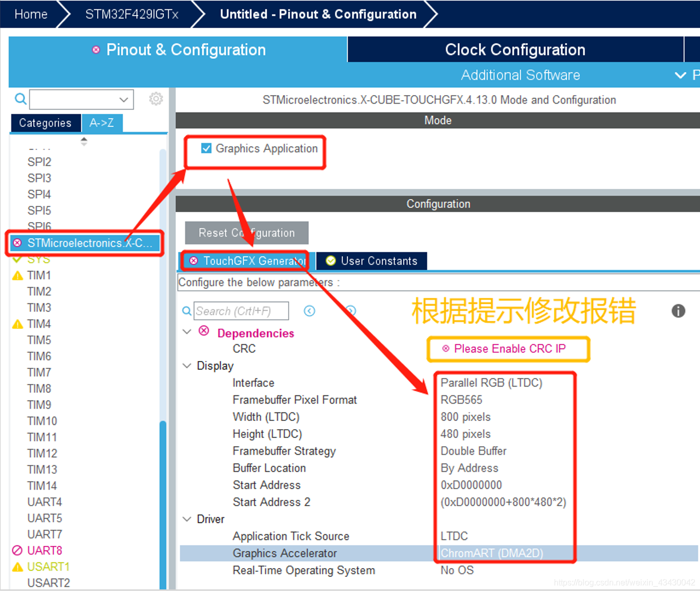This screenshot has width=700, height=592.
Task: Select TIM5 peripheral
Action: click(40, 340)
